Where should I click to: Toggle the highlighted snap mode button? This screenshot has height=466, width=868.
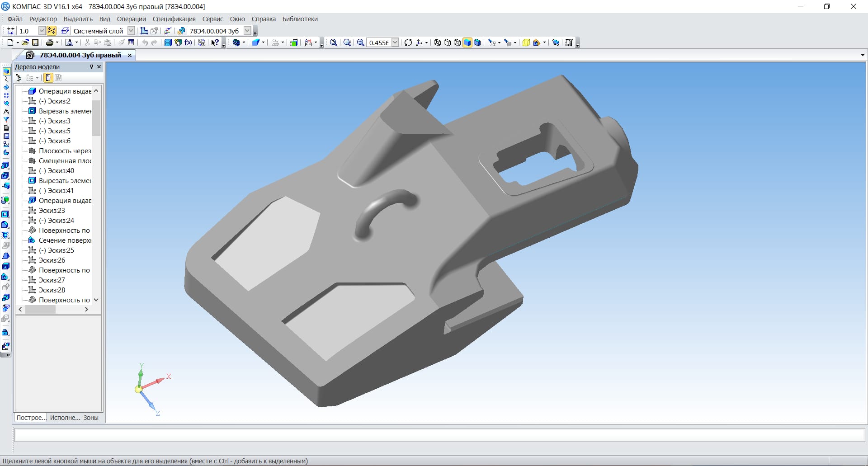click(x=52, y=31)
